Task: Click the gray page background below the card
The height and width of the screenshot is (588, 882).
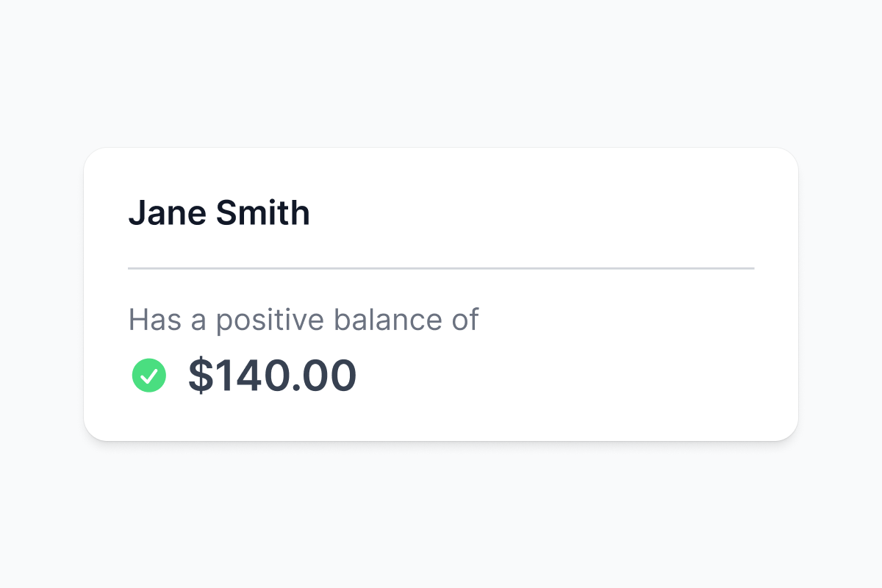Action: click(441, 514)
